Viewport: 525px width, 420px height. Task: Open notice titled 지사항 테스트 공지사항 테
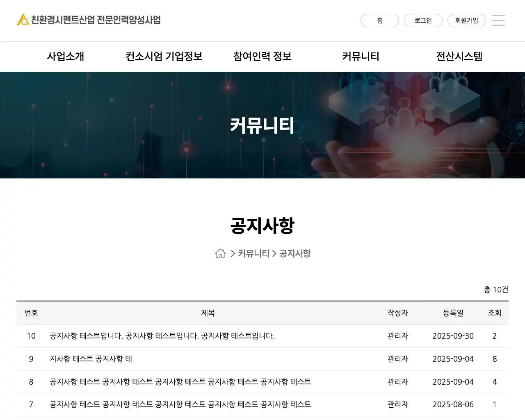91,359
